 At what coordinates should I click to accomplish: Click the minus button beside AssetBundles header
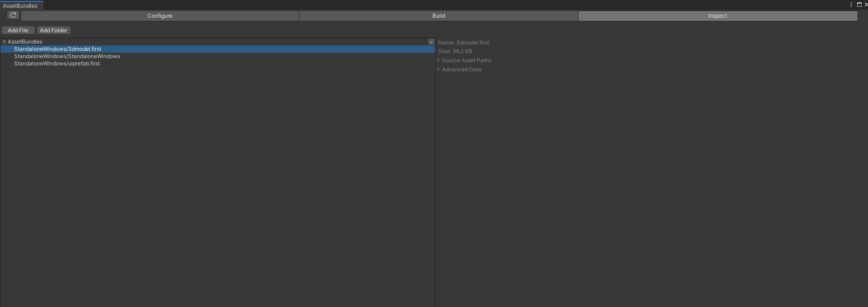[431, 42]
